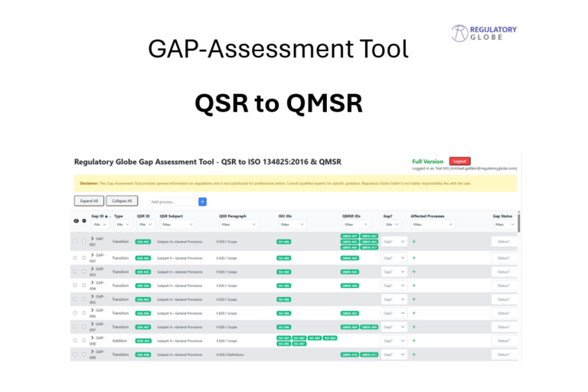Screen dimensions: 588x392
Task: Click the 'Full Version' label
Action: 427,162
